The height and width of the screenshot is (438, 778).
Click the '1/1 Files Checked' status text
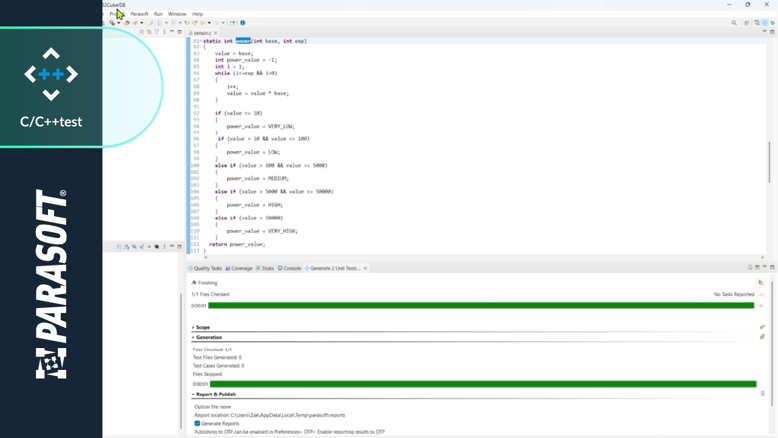pos(210,295)
